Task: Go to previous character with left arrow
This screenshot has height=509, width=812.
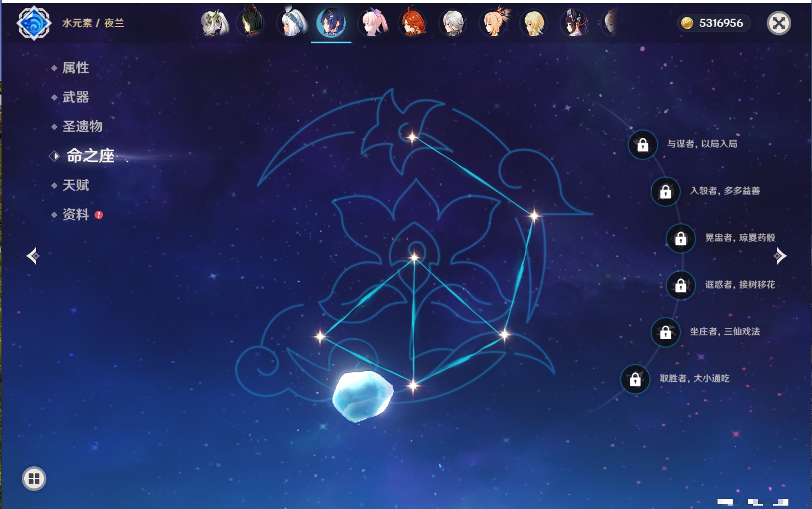Action: coord(33,256)
